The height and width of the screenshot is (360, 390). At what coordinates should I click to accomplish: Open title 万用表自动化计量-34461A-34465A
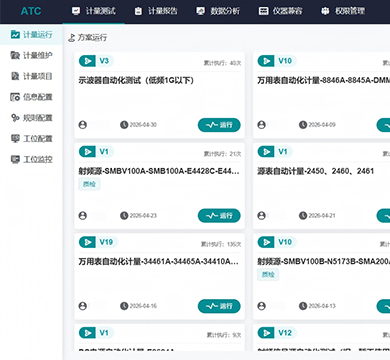(x=159, y=262)
